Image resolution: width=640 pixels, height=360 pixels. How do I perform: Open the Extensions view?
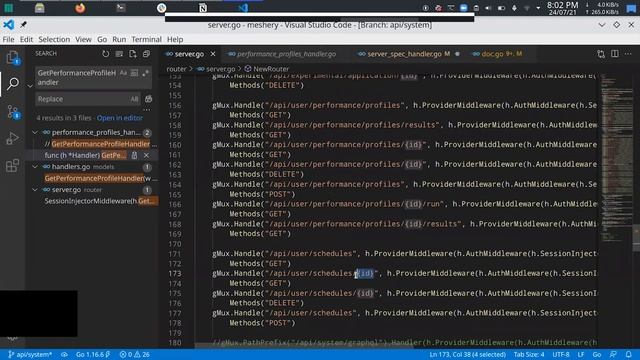tap(13, 165)
